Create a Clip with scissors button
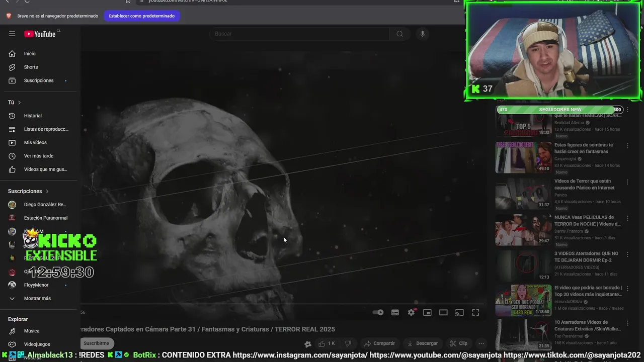The image size is (644, 362). click(459, 343)
